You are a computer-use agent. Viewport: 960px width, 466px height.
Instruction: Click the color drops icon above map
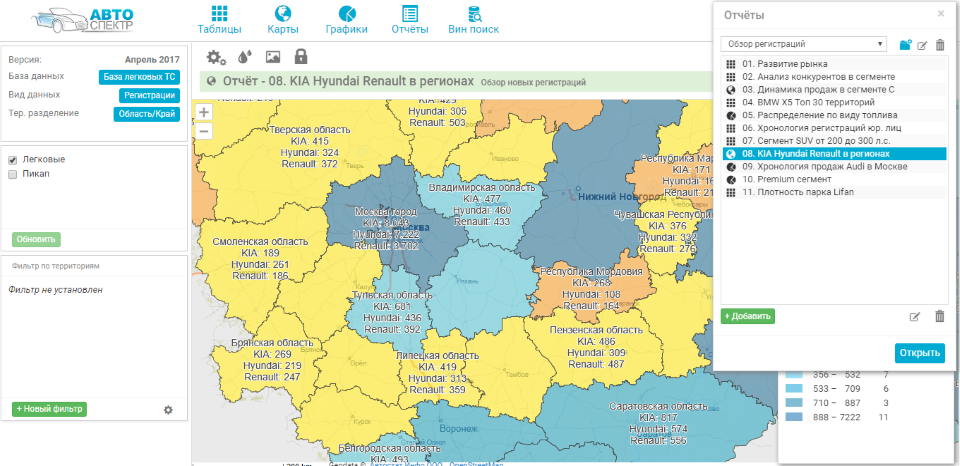click(246, 58)
